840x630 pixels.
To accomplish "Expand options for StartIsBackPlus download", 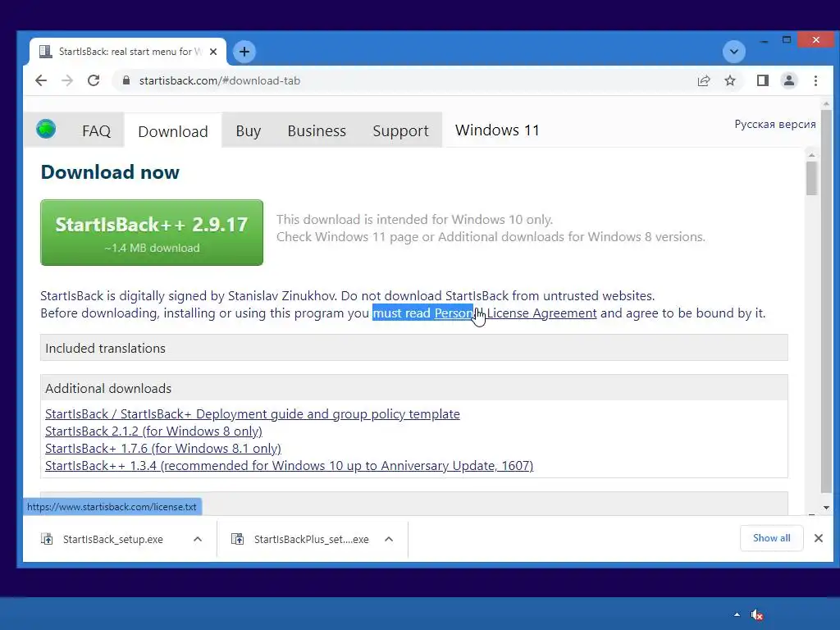I will 389,540.
